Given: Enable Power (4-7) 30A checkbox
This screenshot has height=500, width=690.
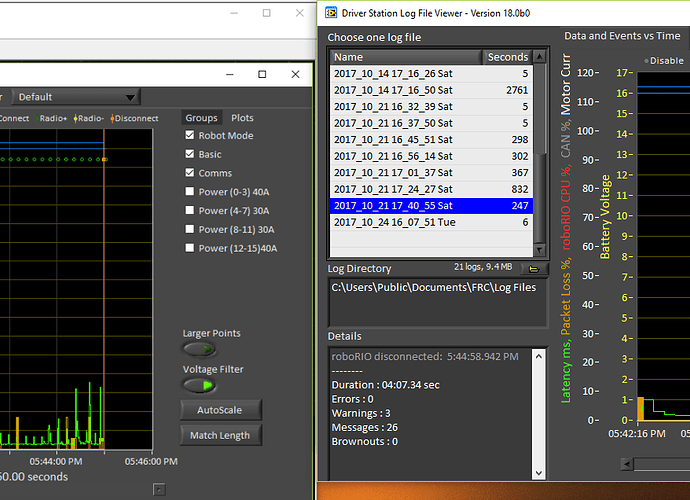Looking at the screenshot, I should point(190,210).
